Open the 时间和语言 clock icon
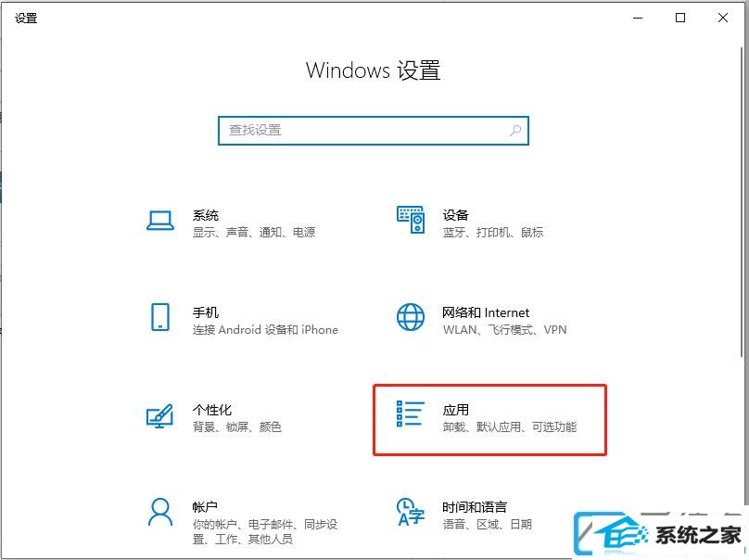Screen dimensions: 749x560 point(411,512)
